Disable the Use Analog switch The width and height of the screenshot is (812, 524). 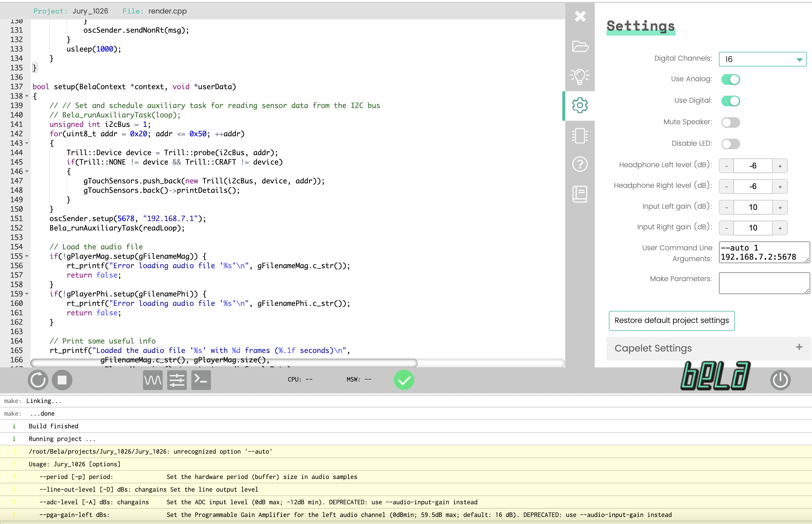730,79
